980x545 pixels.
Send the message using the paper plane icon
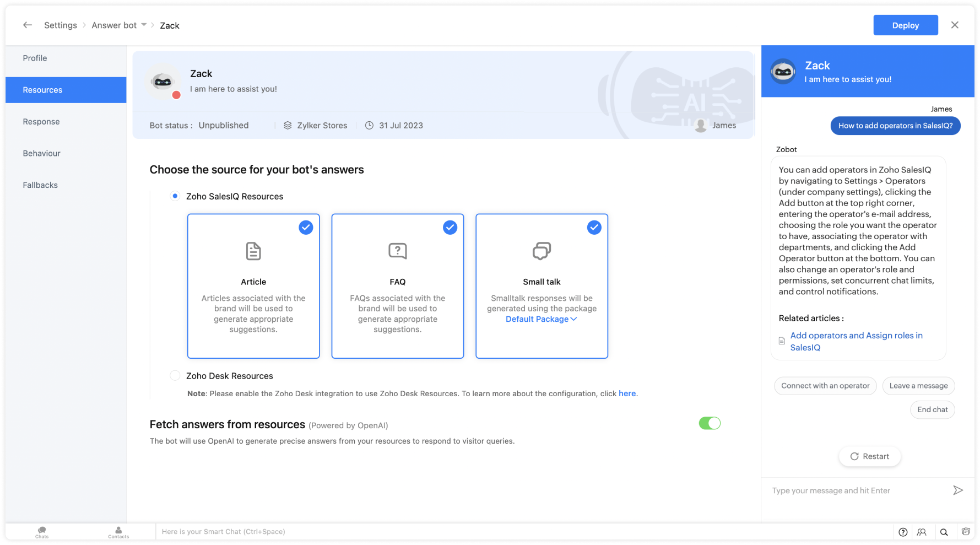pos(958,490)
